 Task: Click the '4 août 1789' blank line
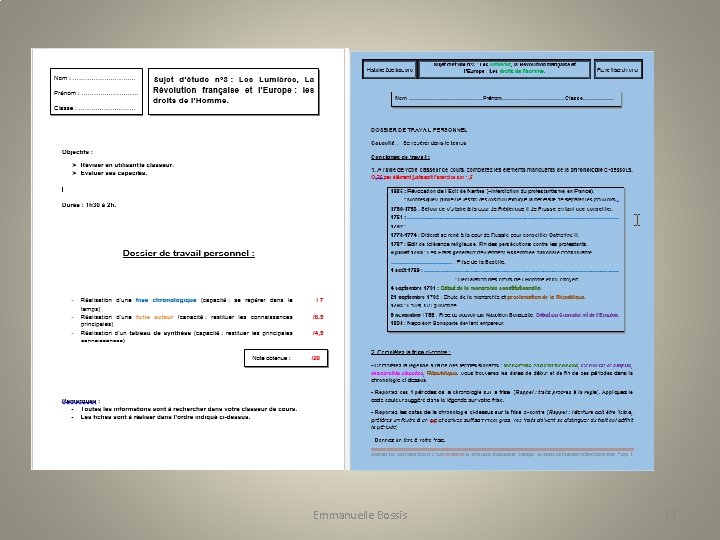[505, 270]
